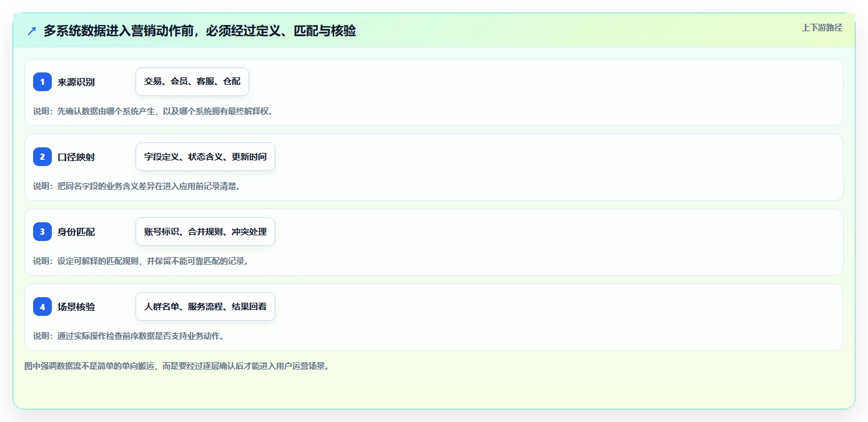868x422 pixels.
Task: Click the note 通过实际操作检查前序数据
Action: pyautogui.click(x=129, y=336)
